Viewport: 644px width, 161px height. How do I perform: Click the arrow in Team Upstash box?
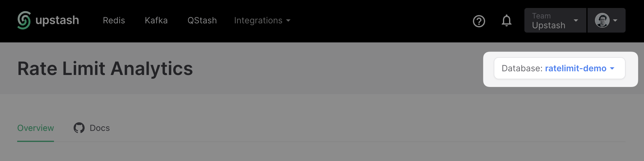[x=576, y=21]
